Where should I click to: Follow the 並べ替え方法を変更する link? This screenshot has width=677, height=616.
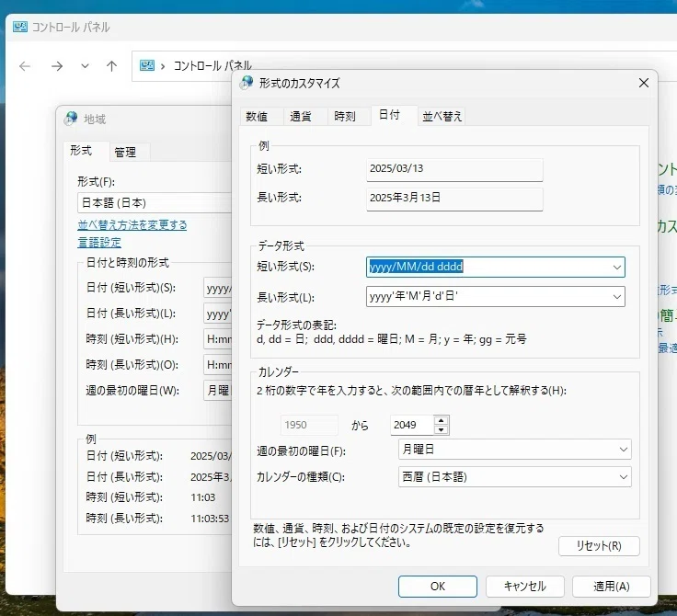[x=132, y=225]
